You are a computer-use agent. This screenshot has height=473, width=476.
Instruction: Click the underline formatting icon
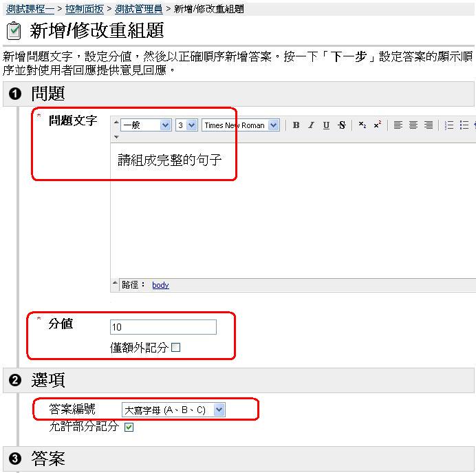pyautogui.click(x=326, y=125)
